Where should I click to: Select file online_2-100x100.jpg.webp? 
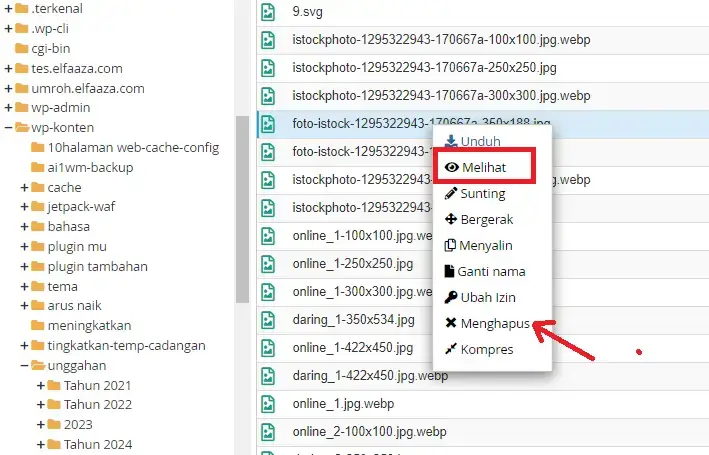[369, 432]
